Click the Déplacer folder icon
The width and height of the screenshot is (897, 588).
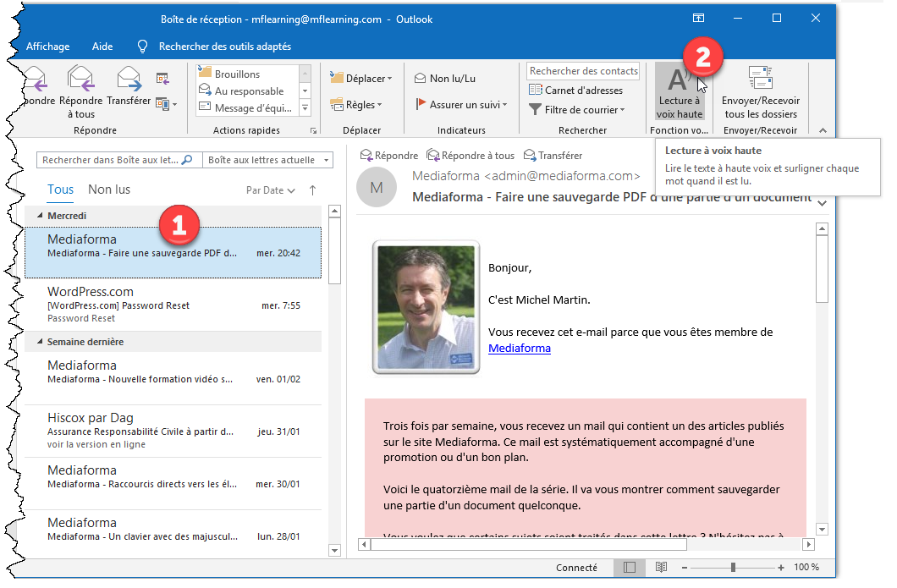coord(337,79)
